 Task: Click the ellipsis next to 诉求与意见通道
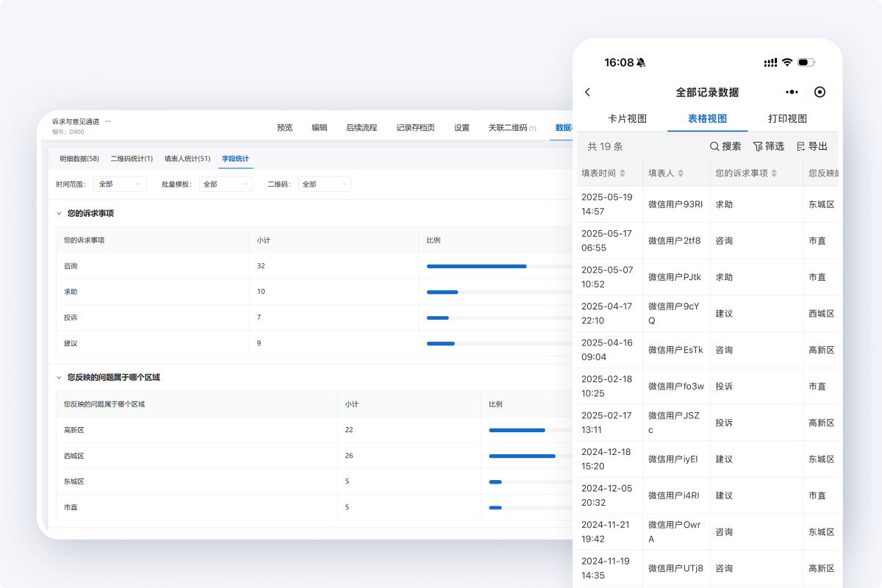(x=108, y=121)
